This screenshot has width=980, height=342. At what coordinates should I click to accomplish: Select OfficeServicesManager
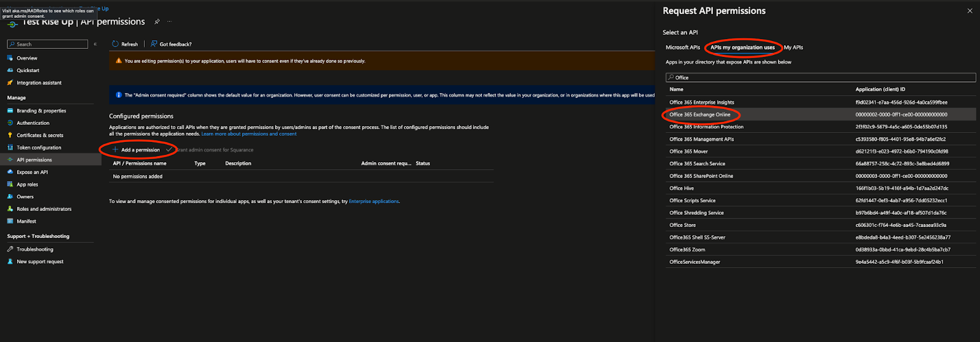(x=821, y=261)
